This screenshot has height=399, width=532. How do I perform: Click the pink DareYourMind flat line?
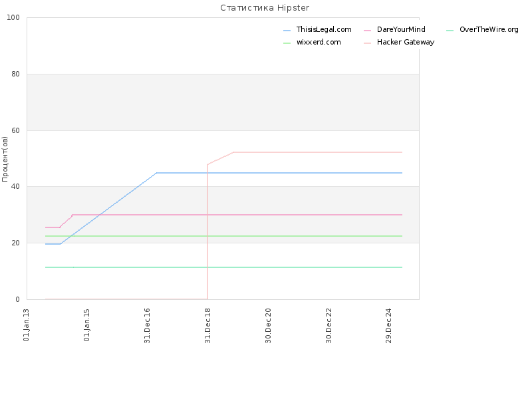pos(237,215)
